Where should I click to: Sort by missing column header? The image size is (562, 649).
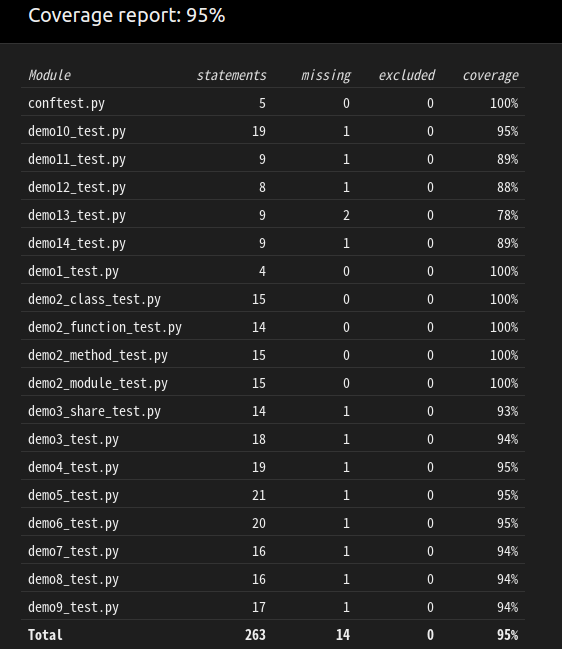(326, 75)
